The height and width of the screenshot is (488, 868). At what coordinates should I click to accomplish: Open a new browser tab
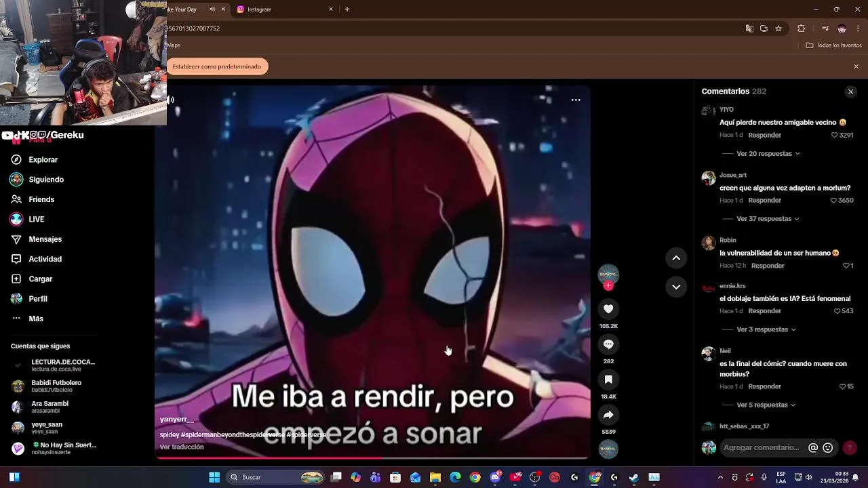[347, 9]
